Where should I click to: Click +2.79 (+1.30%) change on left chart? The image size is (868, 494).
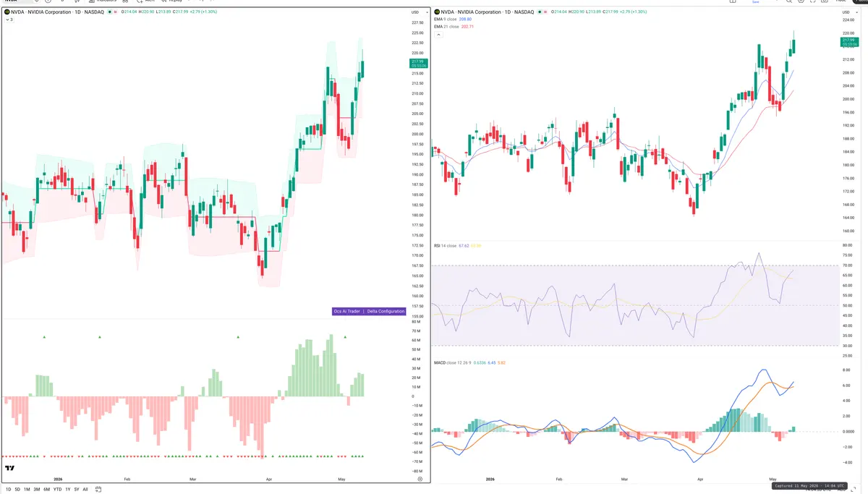203,12
